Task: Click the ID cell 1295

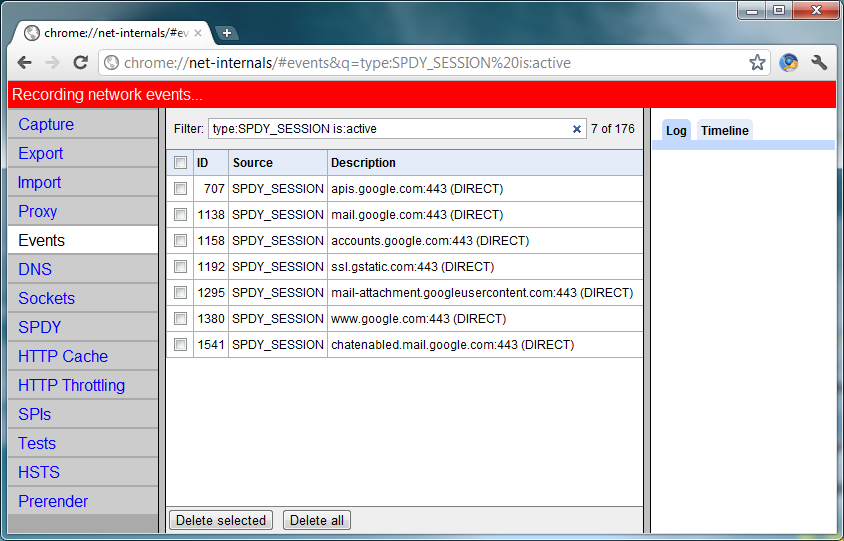Action: (x=211, y=292)
